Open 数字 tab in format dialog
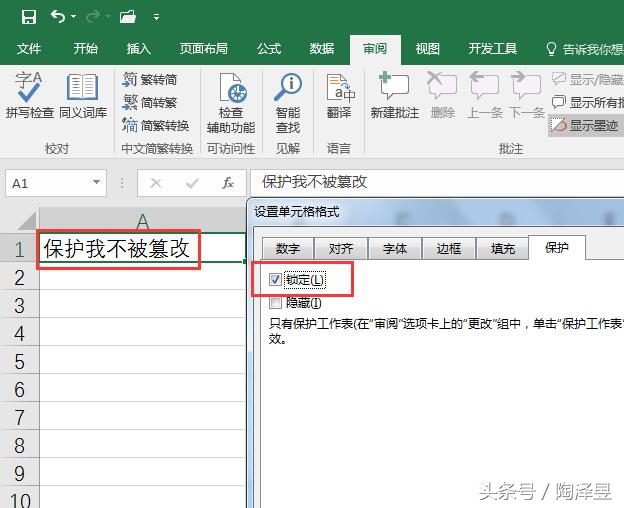 click(x=288, y=249)
